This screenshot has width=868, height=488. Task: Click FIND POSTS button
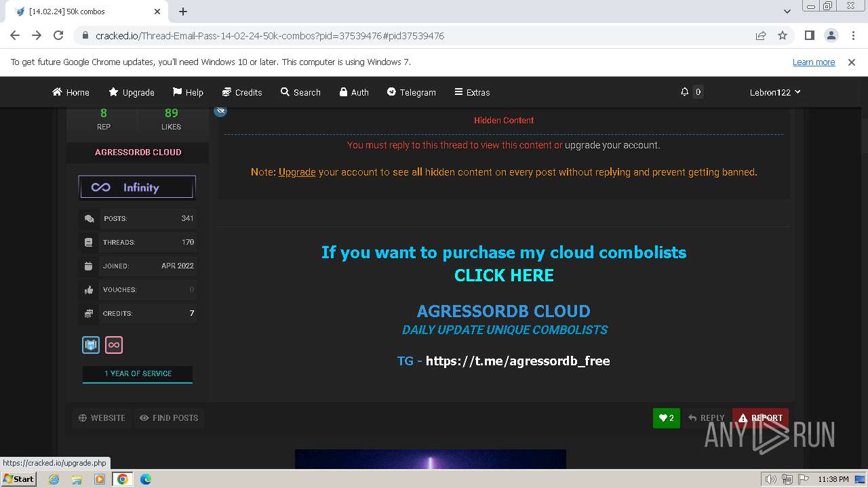click(169, 418)
